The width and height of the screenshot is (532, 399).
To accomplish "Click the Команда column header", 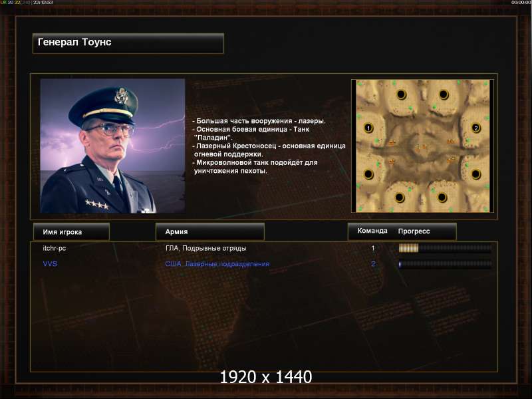I will [372, 231].
